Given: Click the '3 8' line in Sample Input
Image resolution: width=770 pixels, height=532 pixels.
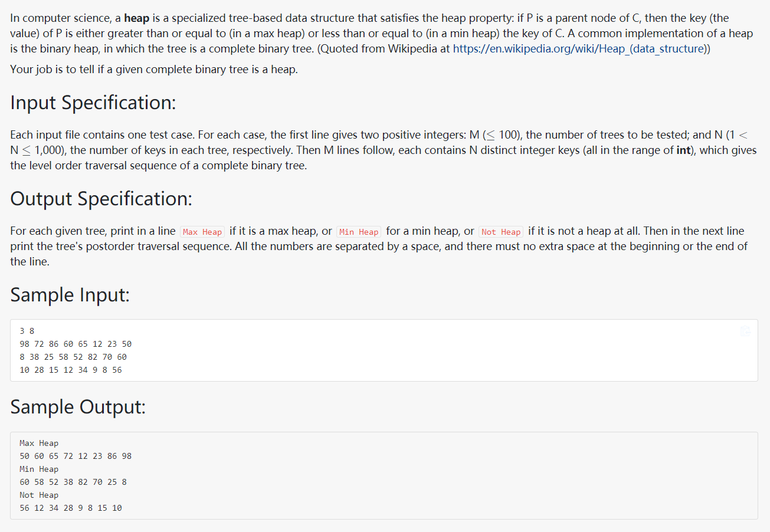Looking at the screenshot, I should [27, 331].
